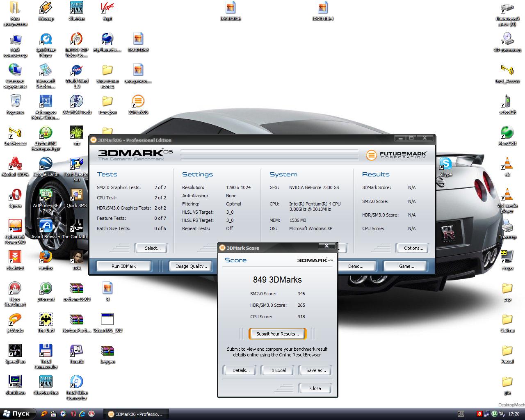Open the µTorrent desktop shortcut
The image size is (525, 420).
[x=46, y=291]
